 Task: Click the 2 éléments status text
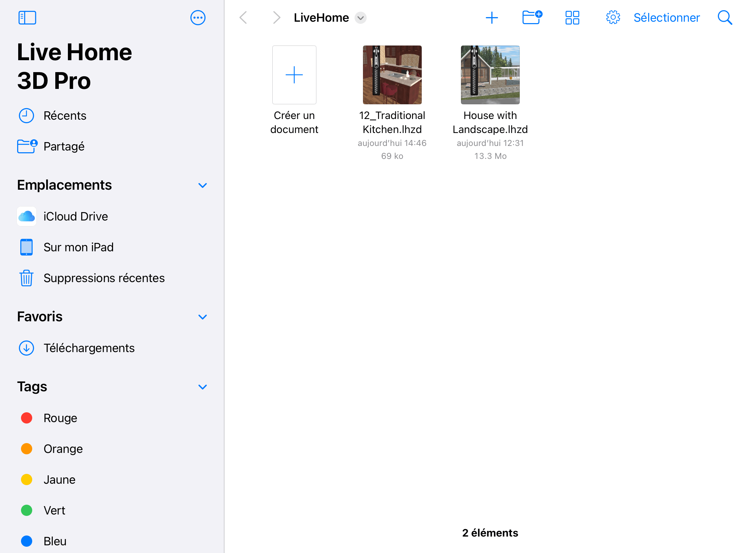(x=490, y=533)
